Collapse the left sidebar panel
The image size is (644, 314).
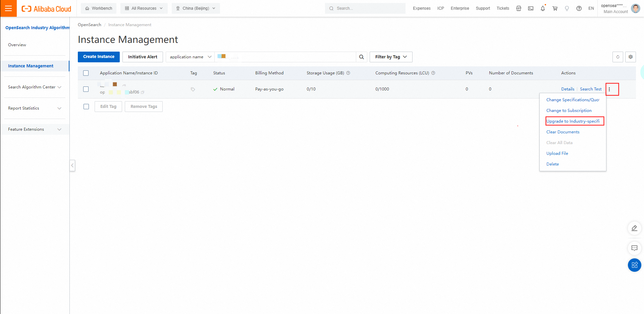[72, 166]
